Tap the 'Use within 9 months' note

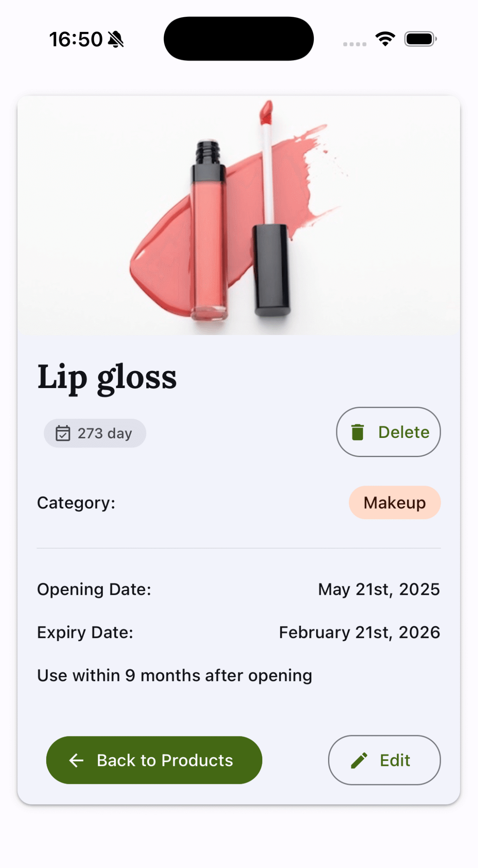(174, 676)
